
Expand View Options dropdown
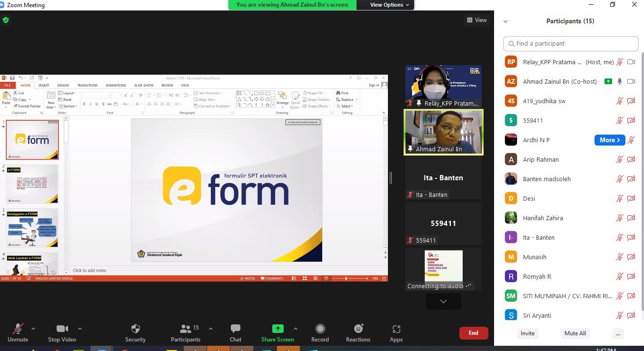[x=389, y=5]
